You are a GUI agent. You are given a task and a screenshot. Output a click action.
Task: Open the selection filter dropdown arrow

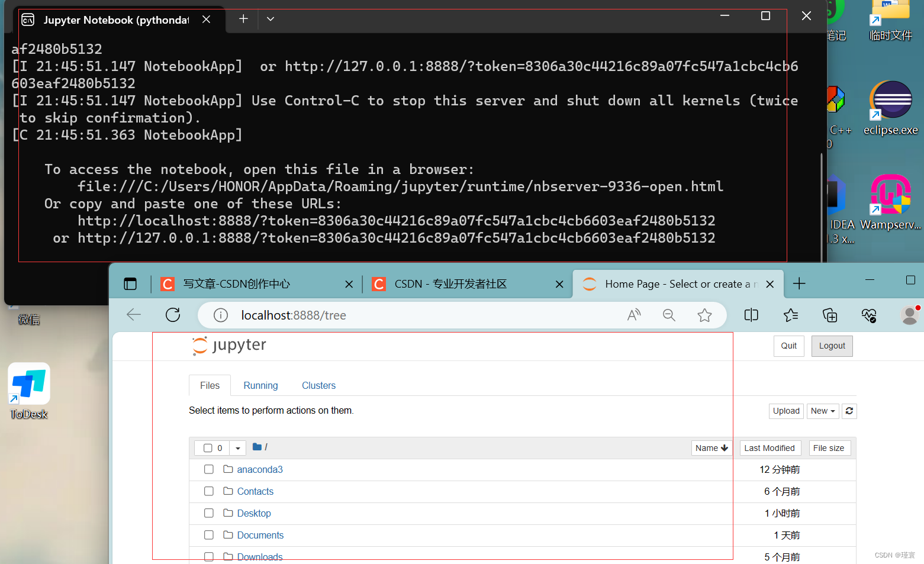click(237, 448)
